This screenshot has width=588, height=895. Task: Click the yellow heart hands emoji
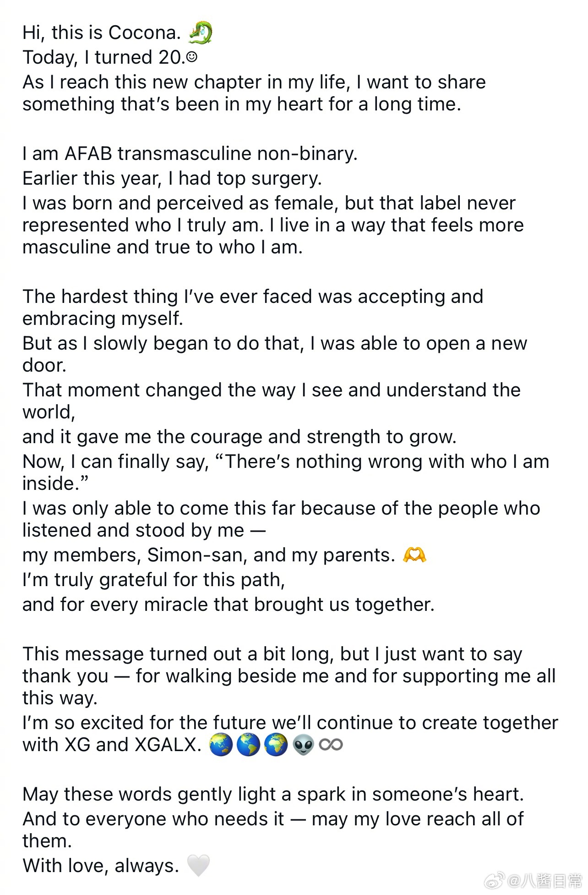pyautogui.click(x=414, y=555)
